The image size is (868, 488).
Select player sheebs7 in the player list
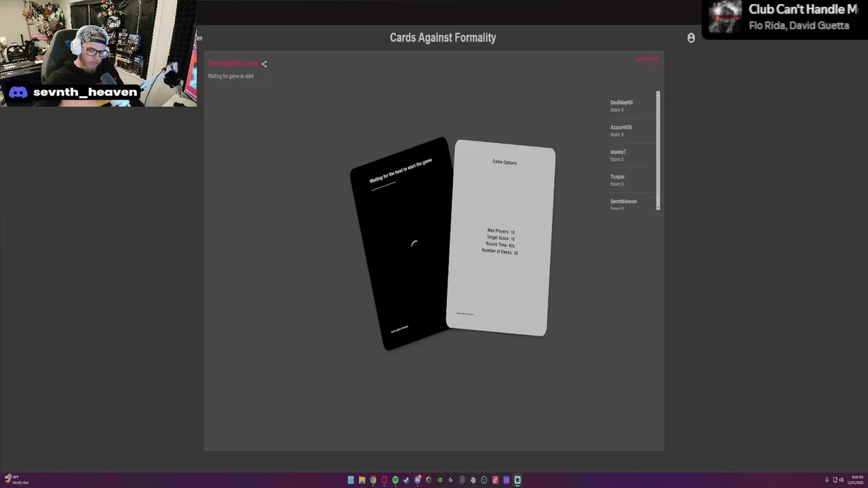631,155
